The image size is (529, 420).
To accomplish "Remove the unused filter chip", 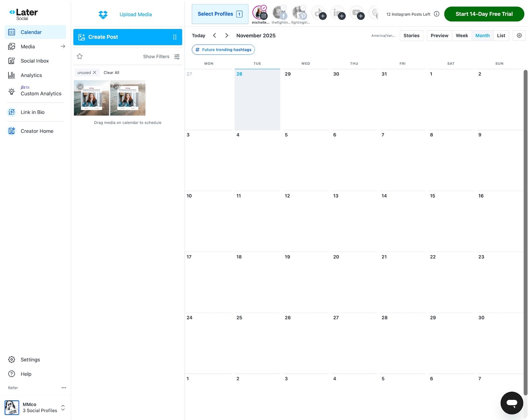I will pos(95,72).
